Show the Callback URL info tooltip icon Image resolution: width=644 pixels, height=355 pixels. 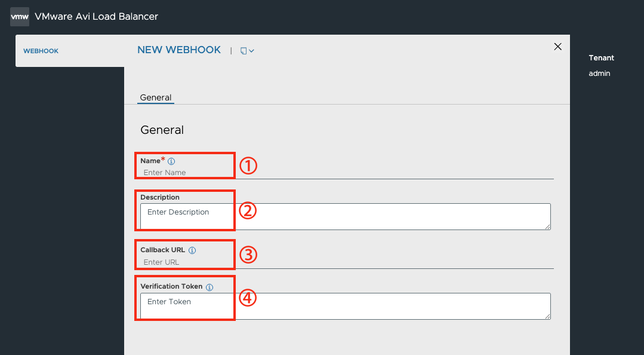[x=192, y=250]
